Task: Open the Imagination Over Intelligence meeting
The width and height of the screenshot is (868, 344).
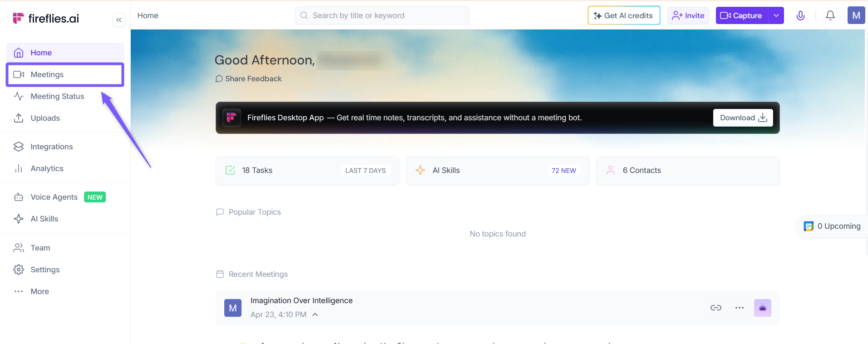Action: [x=301, y=300]
